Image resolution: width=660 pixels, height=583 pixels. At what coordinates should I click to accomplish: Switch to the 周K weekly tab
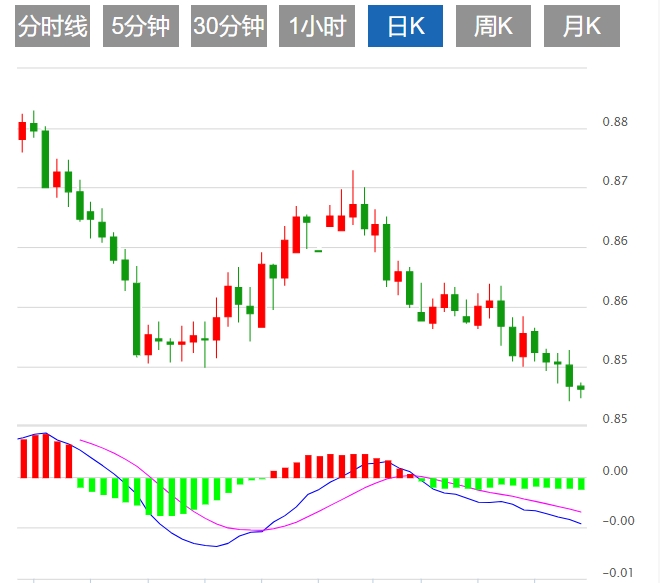pyautogui.click(x=493, y=26)
